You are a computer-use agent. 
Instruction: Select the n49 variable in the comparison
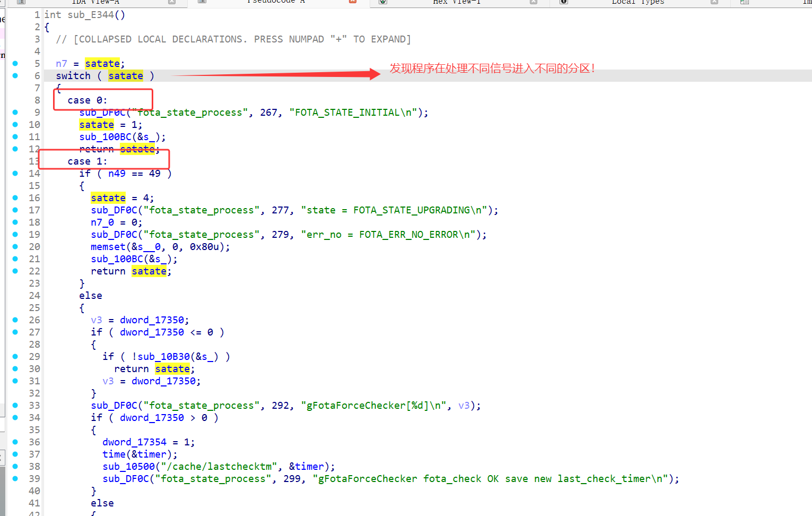point(117,174)
